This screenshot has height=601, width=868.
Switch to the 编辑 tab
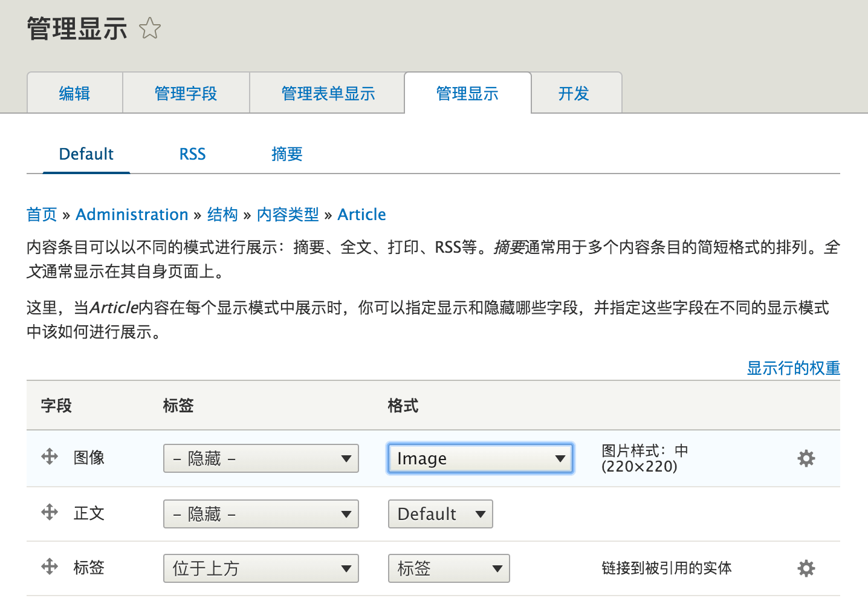point(75,93)
